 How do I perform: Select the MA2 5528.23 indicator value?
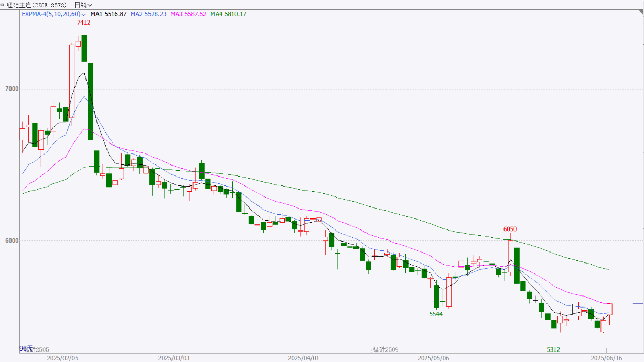point(148,14)
